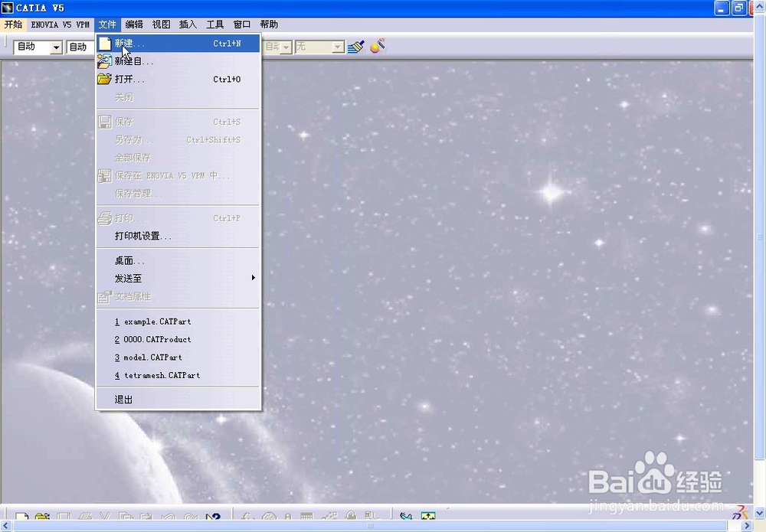Click the vertical scrollbar down arrow
The image size is (766, 532).
click(760, 513)
